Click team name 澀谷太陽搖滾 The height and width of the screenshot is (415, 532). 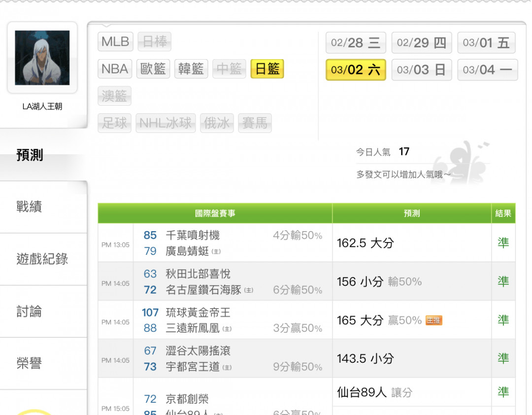point(198,351)
